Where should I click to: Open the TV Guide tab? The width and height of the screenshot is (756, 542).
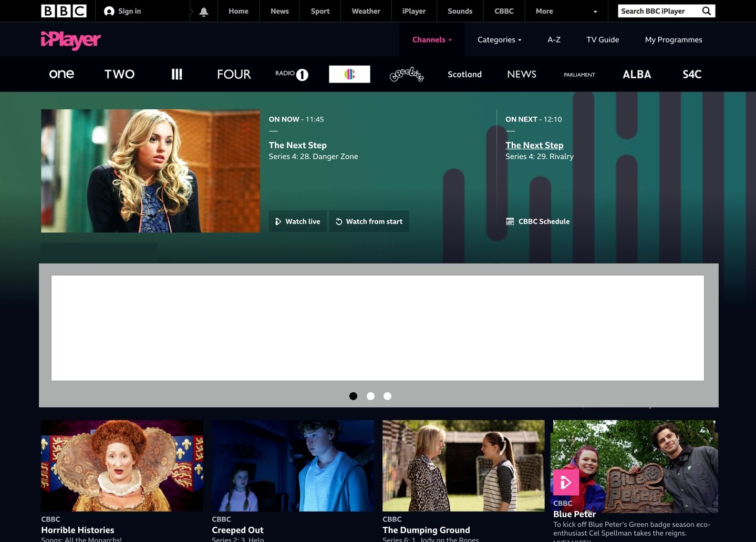point(603,39)
